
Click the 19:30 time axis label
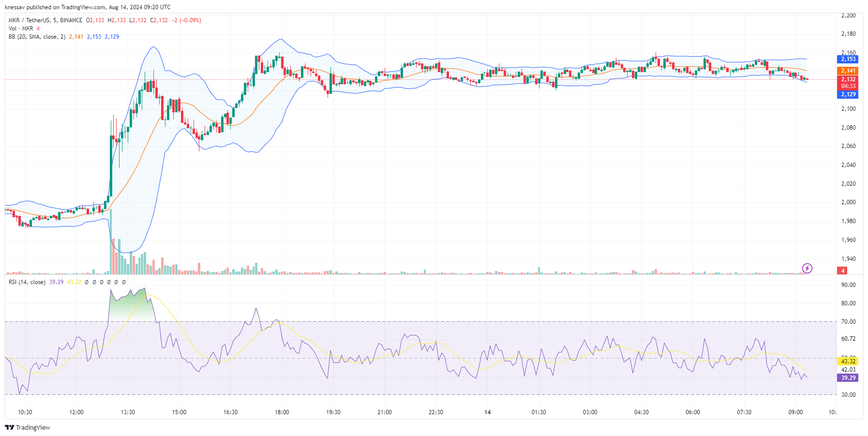[x=333, y=412]
